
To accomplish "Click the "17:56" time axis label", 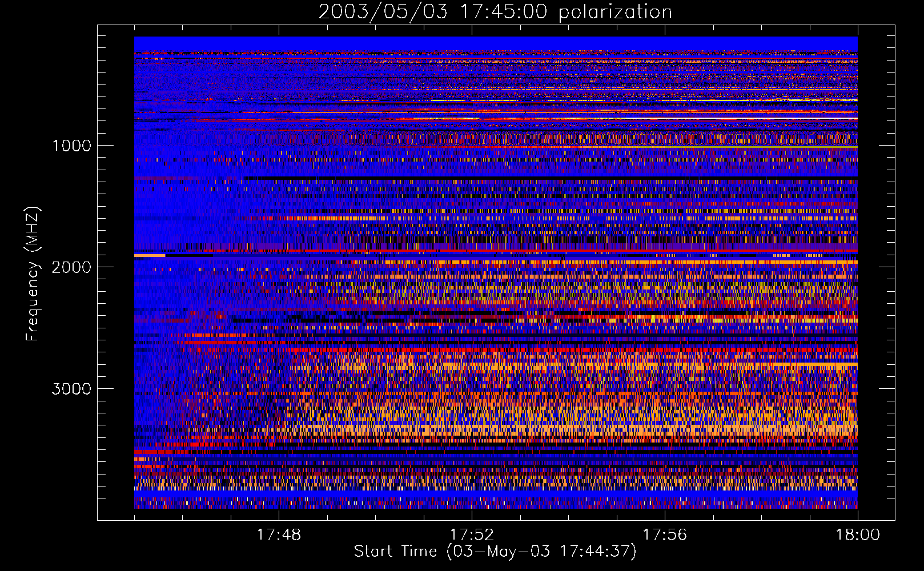I will pos(665,535).
